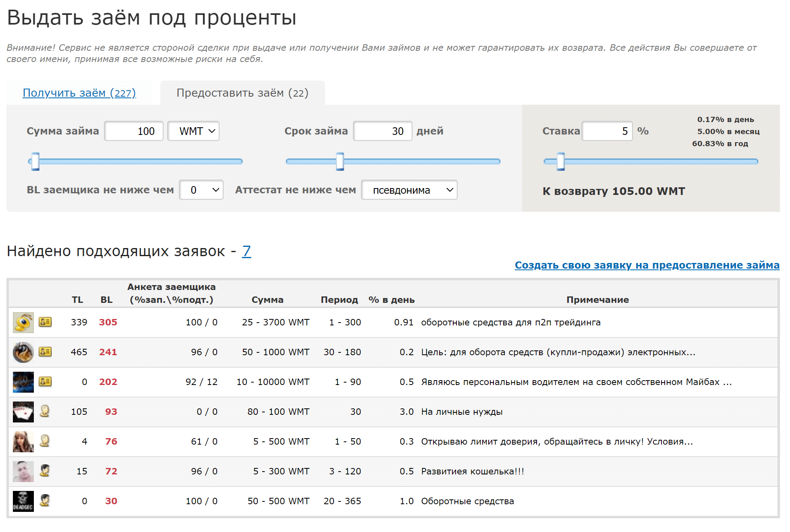Click Создать свою заявку на предоставление займа link
Image resolution: width=790 pixels, height=532 pixels.
click(647, 265)
